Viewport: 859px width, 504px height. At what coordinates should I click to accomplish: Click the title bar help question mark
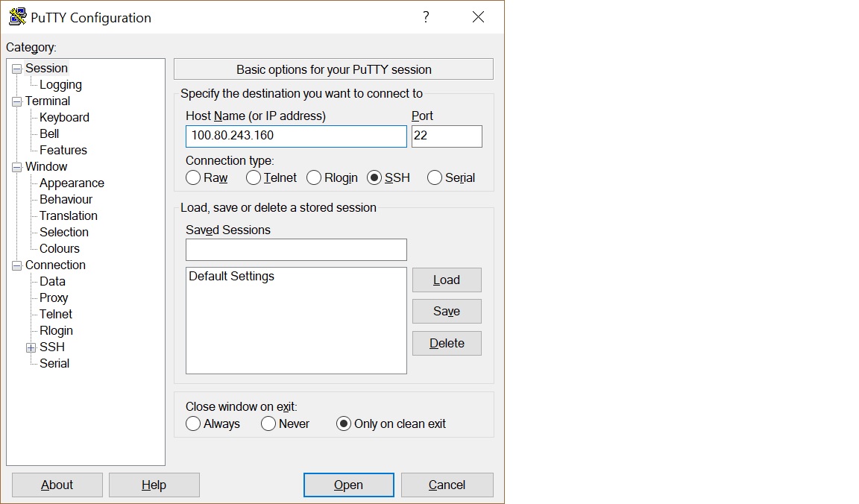426,17
